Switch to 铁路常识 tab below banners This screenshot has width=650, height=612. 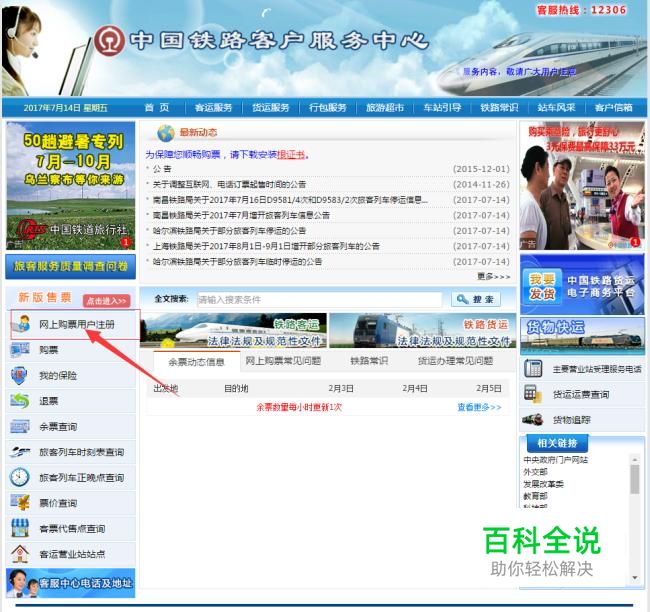point(369,361)
